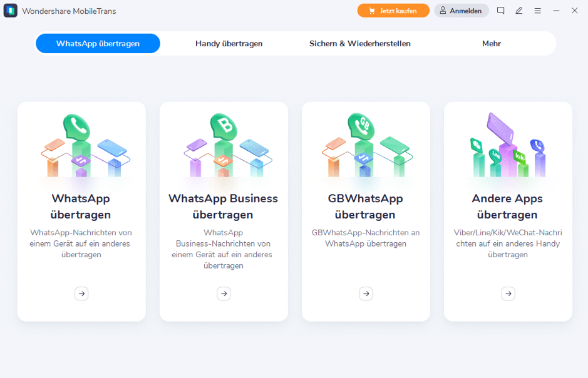The image size is (588, 378).
Task: Minimize the MobileTrans window
Action: [556, 11]
